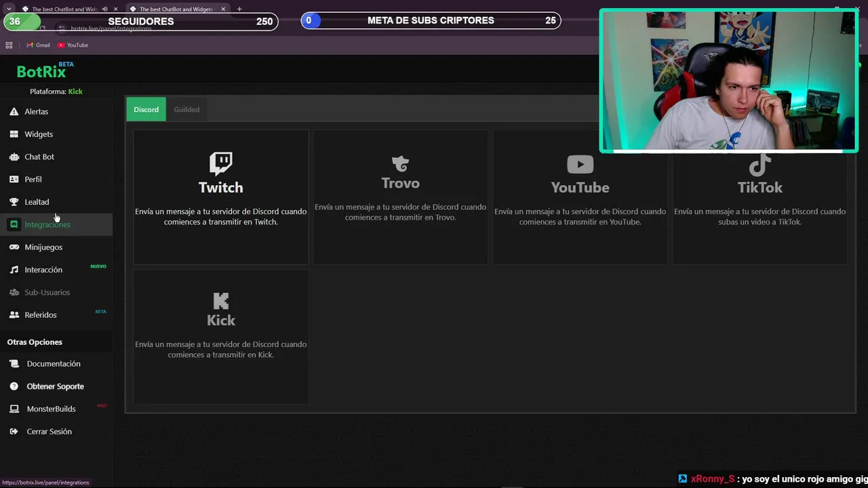Close the second browser tab
The height and width of the screenshot is (488, 868).
[x=223, y=9]
